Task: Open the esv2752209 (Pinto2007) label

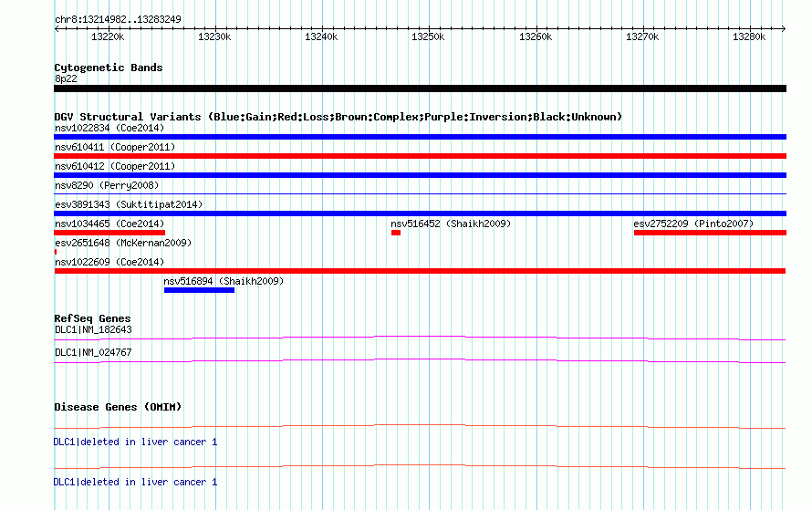Action: pyautogui.click(x=693, y=224)
